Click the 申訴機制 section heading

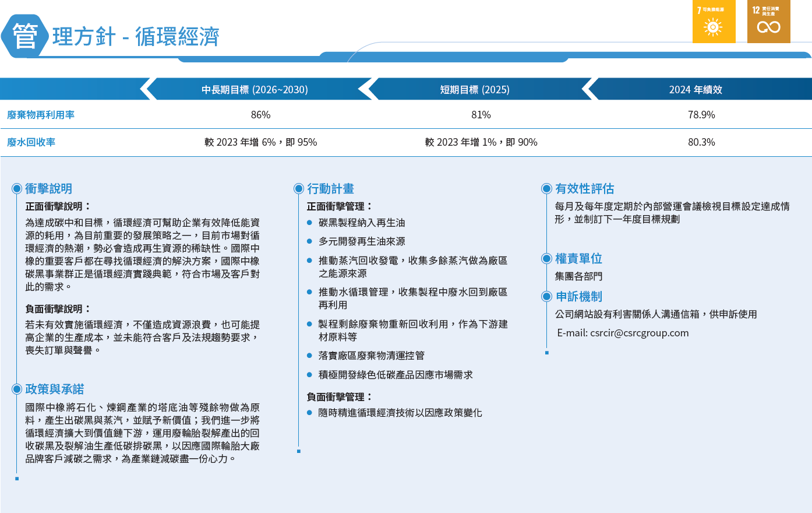coord(578,297)
